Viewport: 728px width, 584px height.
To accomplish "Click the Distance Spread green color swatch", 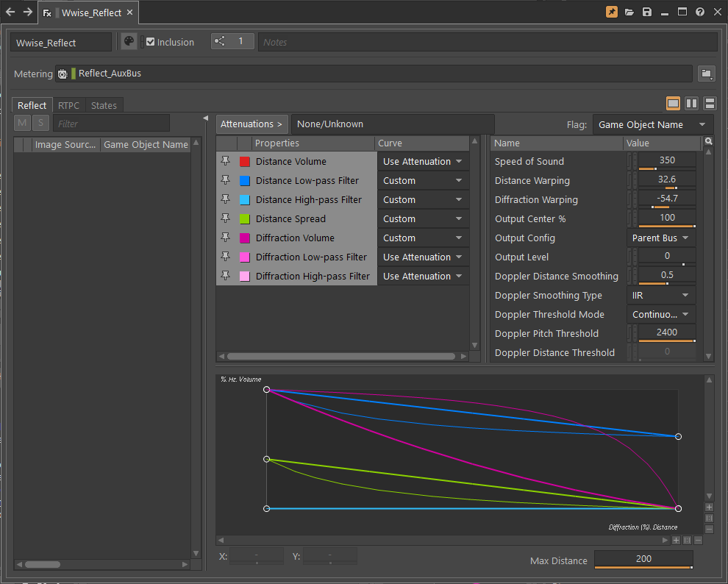I will (x=245, y=218).
